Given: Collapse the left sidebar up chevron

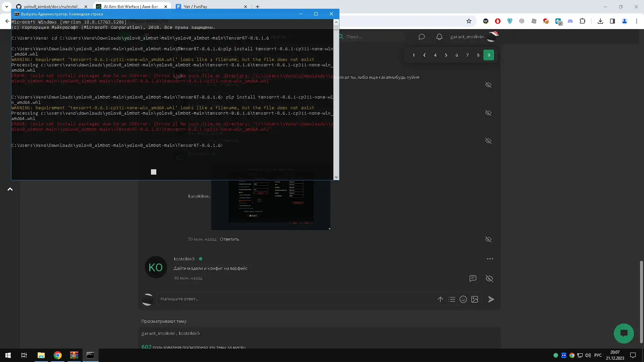Looking at the screenshot, I should pos(10,189).
